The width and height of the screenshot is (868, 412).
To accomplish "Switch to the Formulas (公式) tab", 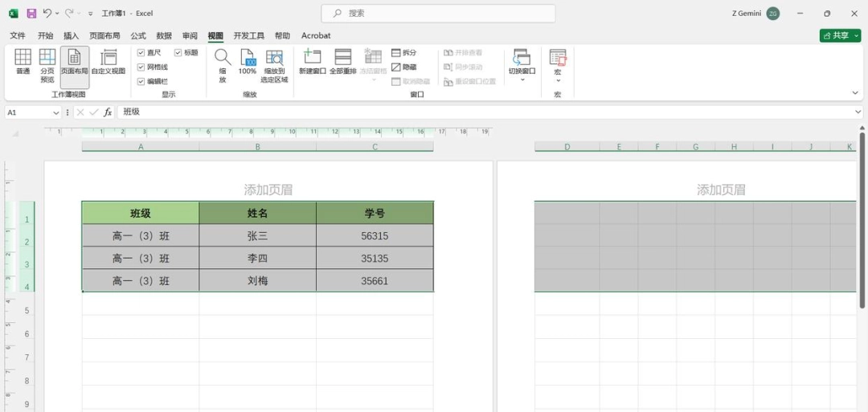I will pyautogui.click(x=138, y=35).
